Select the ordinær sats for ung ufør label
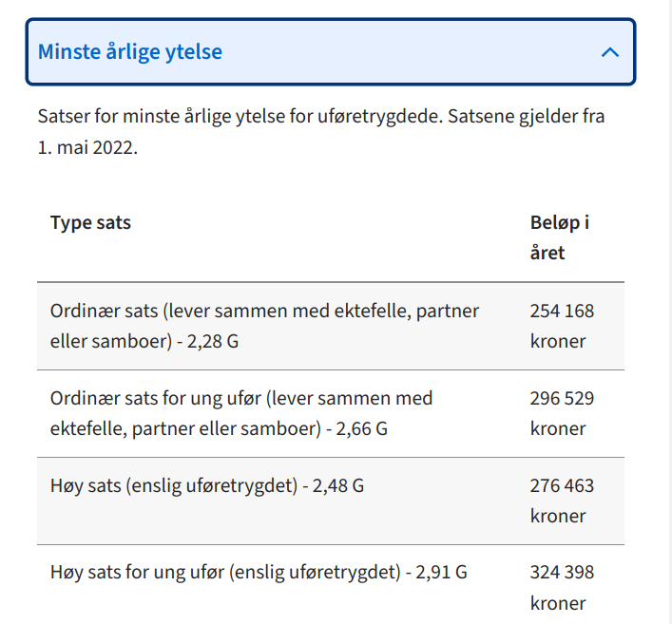Image resolution: width=672 pixels, height=624 pixels. point(241,413)
